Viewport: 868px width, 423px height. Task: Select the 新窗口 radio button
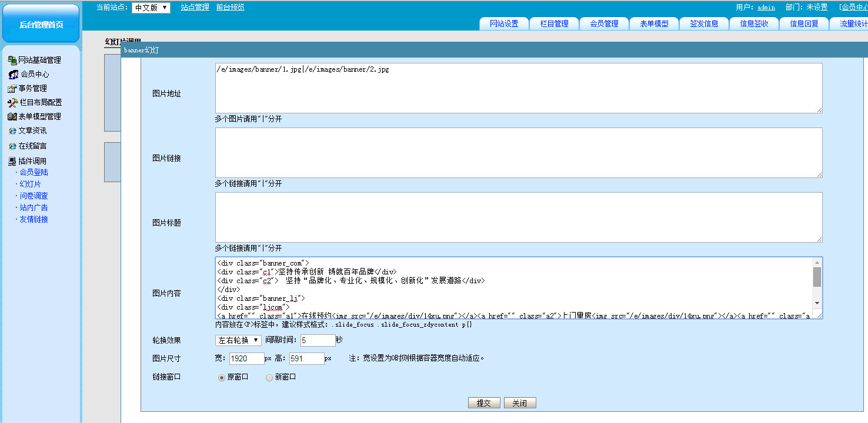(269, 377)
